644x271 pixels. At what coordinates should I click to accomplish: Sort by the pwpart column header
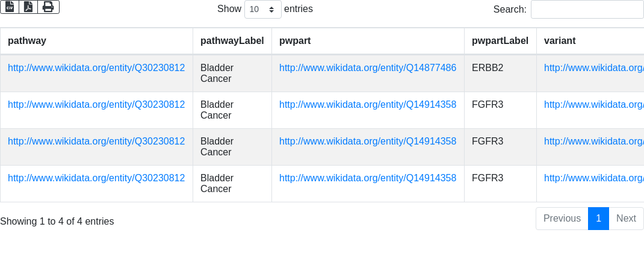[x=368, y=41]
